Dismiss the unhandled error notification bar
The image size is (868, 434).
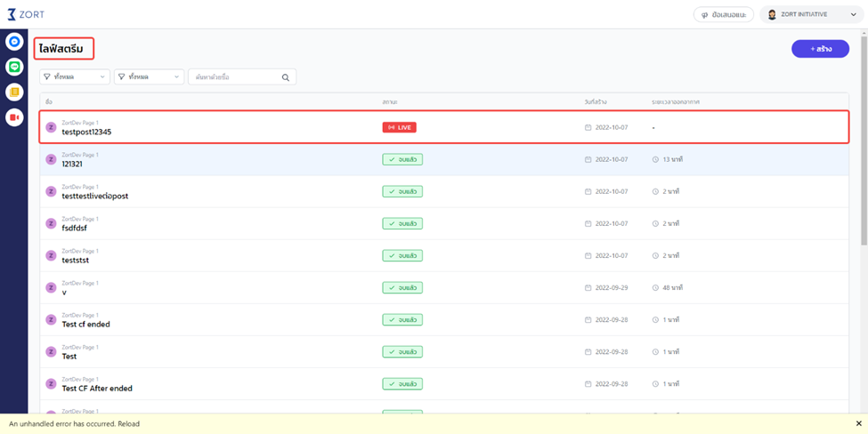tap(858, 424)
